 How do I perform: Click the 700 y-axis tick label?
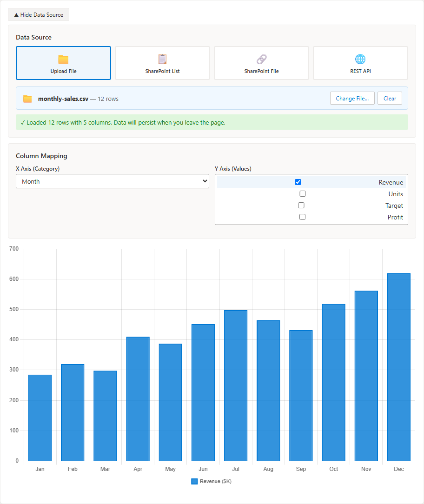[14, 248]
